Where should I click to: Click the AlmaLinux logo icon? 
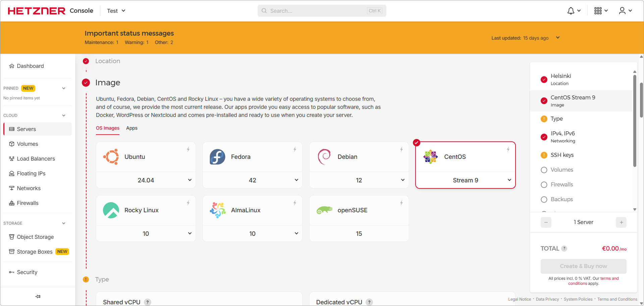[x=218, y=210]
